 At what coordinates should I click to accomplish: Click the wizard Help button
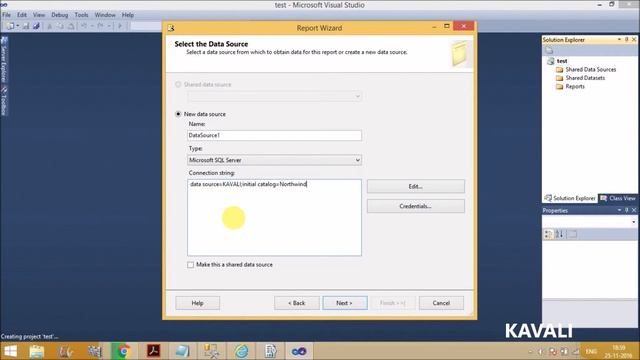tap(198, 303)
